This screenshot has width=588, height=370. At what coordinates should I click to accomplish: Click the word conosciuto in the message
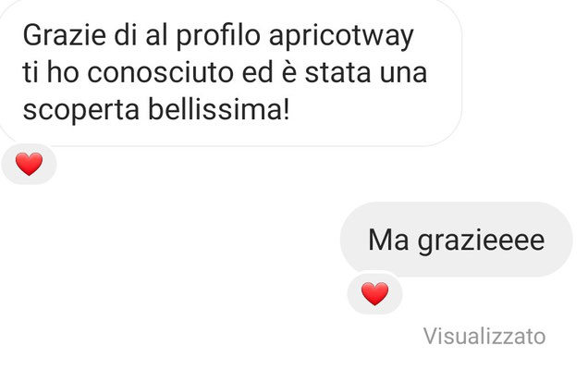point(160,73)
